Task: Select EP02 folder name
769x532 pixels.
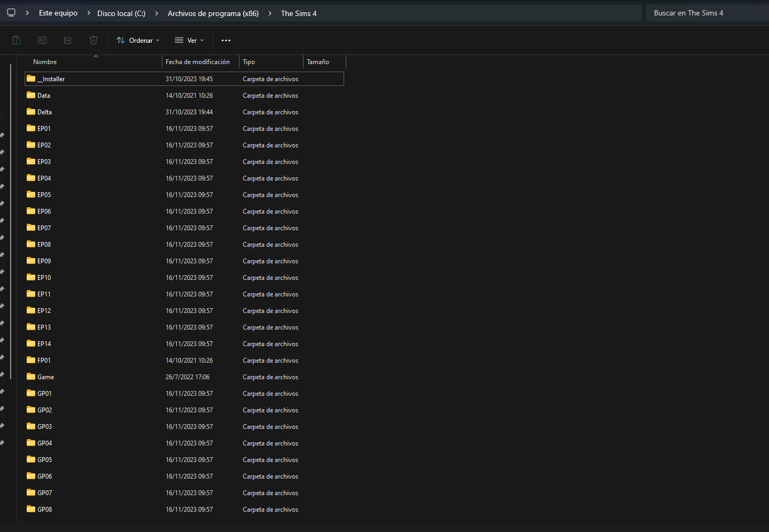Action: click(44, 145)
